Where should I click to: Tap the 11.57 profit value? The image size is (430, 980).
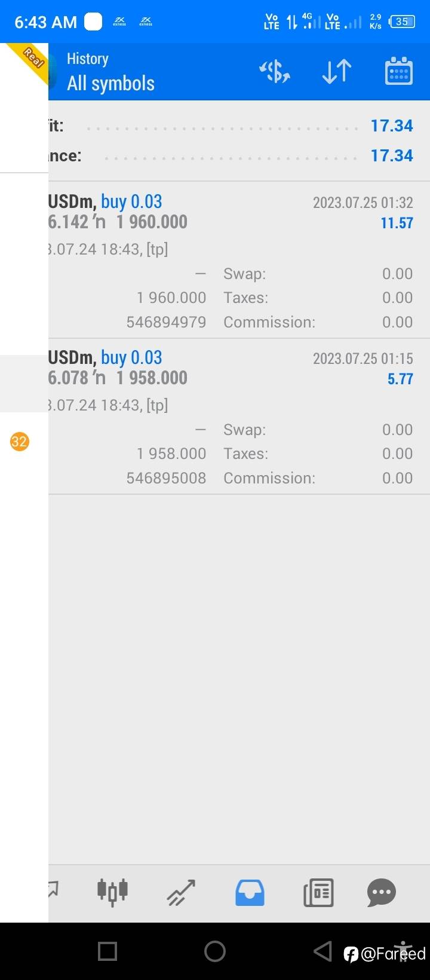[397, 223]
